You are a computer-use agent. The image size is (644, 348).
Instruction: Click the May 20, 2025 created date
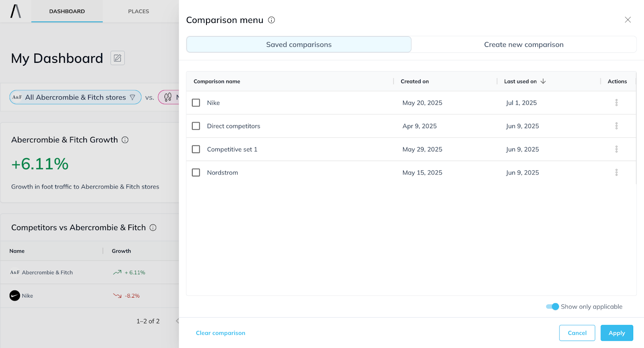[x=422, y=103]
